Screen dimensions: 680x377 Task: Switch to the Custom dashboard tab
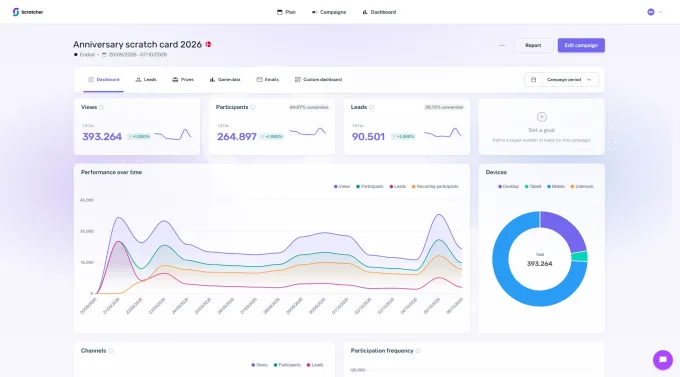point(318,79)
